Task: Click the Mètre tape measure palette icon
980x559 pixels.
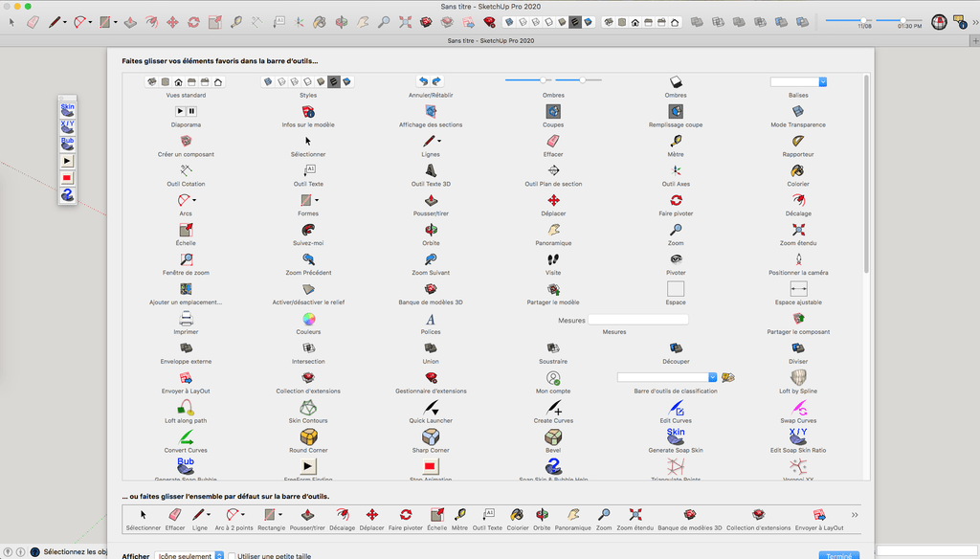Action: (x=676, y=141)
